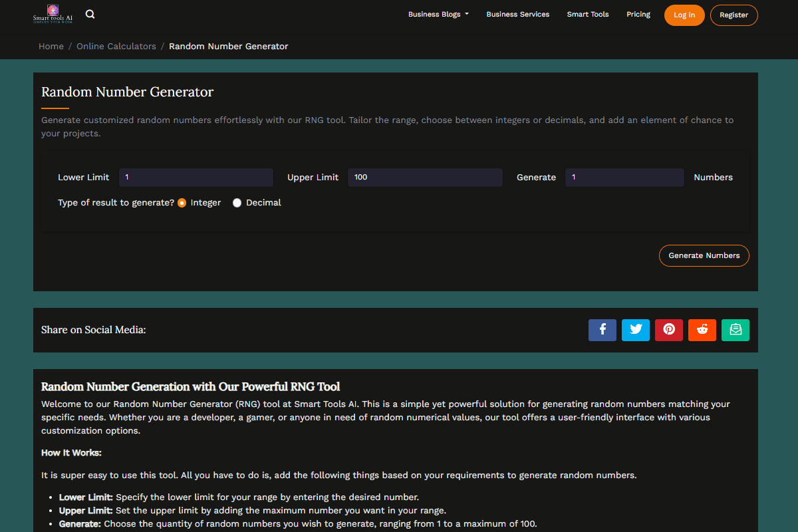Click the Log in button
This screenshot has height=532, width=798.
(684, 15)
